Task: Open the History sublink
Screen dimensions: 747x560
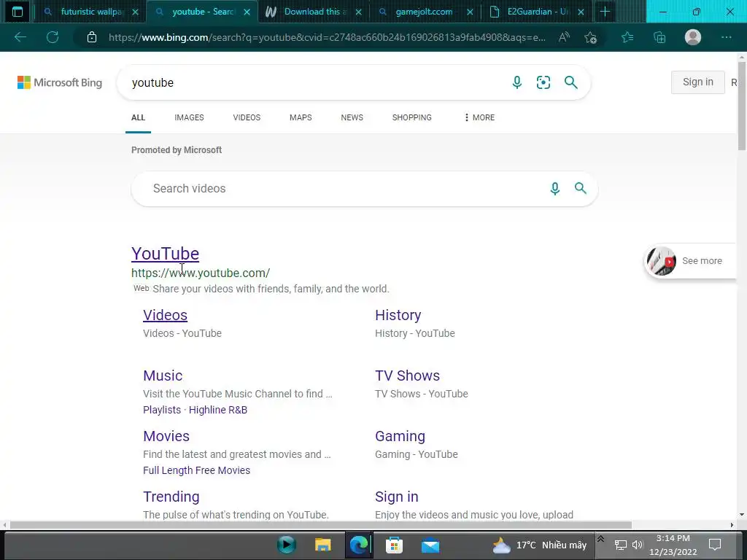Action: click(398, 315)
